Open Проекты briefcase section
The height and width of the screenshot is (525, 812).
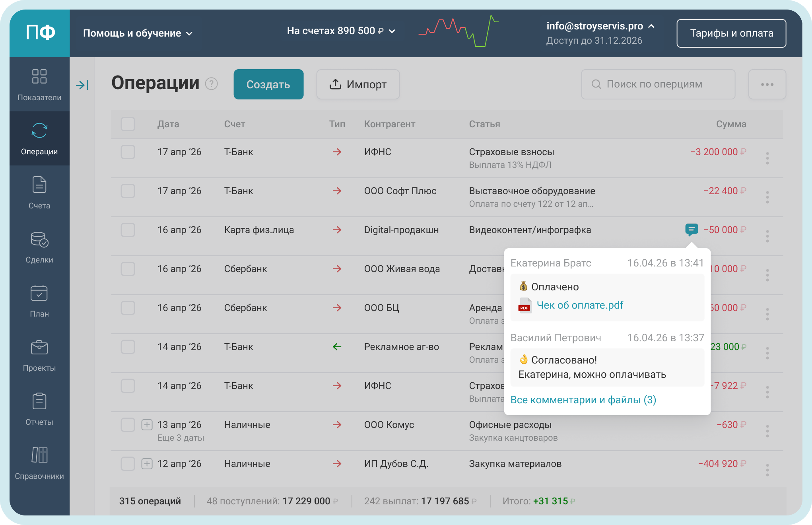[39, 355]
